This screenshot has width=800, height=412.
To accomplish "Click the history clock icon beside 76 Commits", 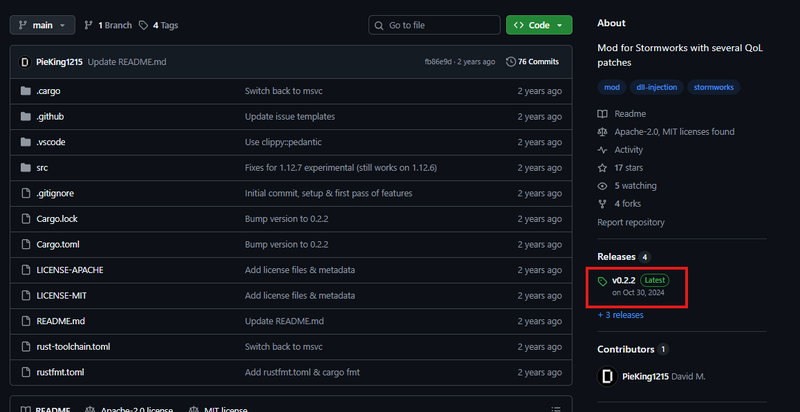I will (511, 62).
